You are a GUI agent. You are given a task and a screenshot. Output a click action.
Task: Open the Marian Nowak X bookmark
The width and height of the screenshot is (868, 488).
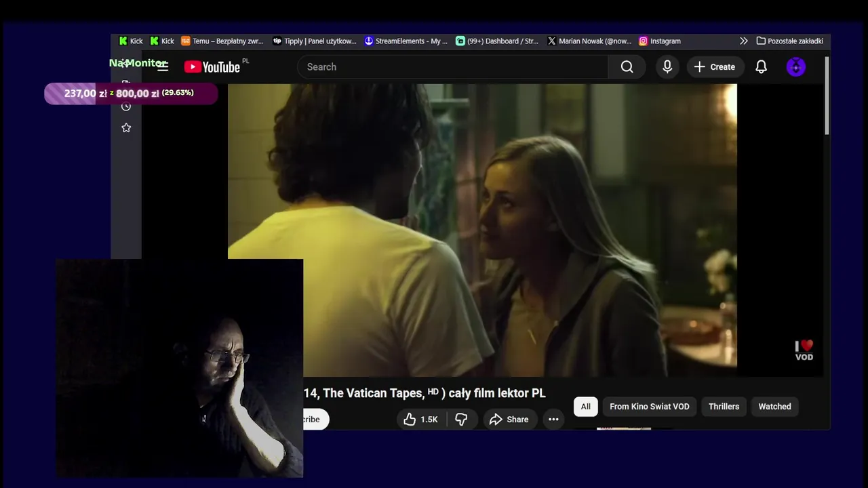589,41
